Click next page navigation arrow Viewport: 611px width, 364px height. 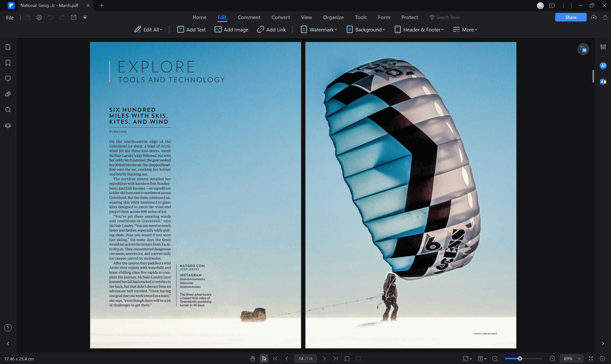[x=324, y=358]
